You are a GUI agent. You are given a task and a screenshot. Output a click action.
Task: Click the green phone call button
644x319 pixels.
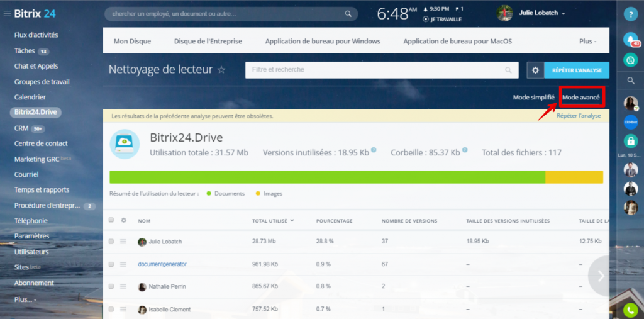[630, 310]
